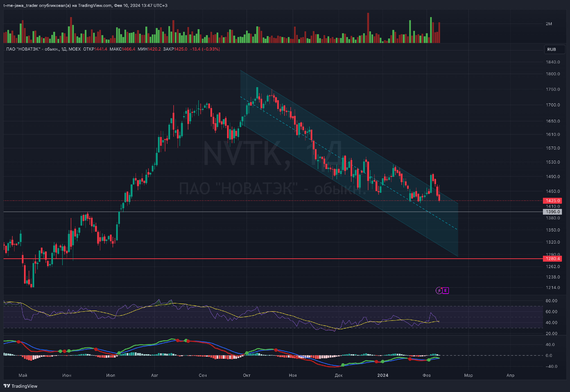This screenshot has height=392, width=570.
Task: Select the red 1280.4 level price label
Action: pos(552,259)
